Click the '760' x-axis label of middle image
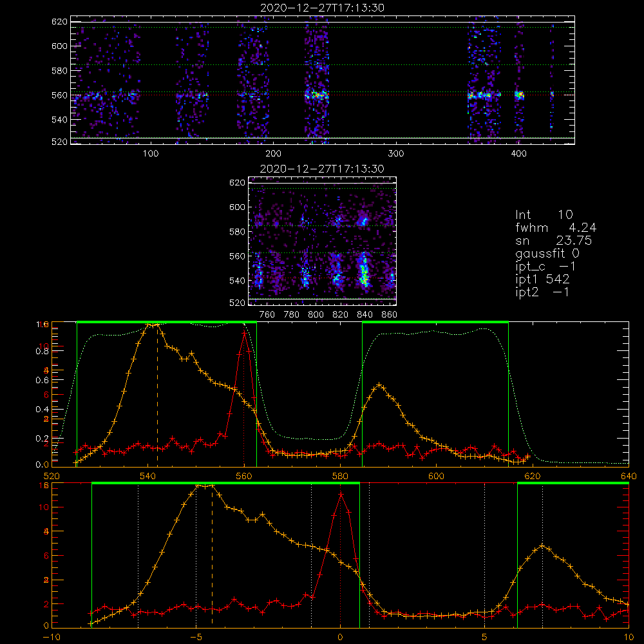The image size is (644, 644). pos(267,315)
